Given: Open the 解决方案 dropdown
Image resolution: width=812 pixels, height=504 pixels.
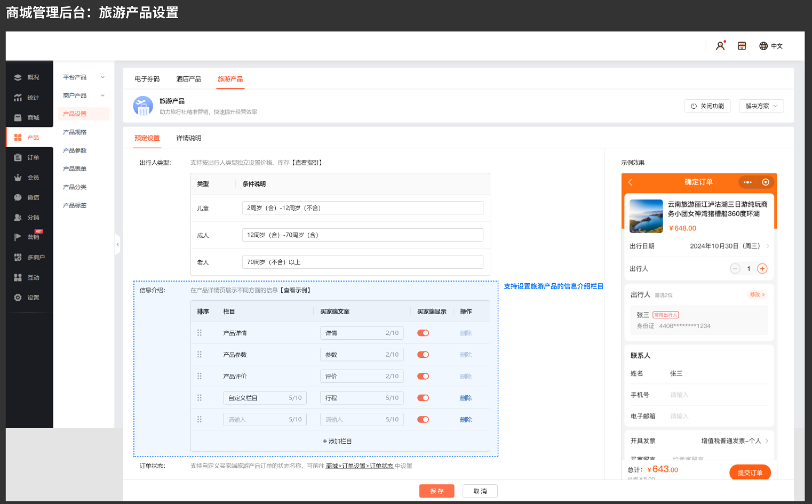Looking at the screenshot, I should click(761, 106).
